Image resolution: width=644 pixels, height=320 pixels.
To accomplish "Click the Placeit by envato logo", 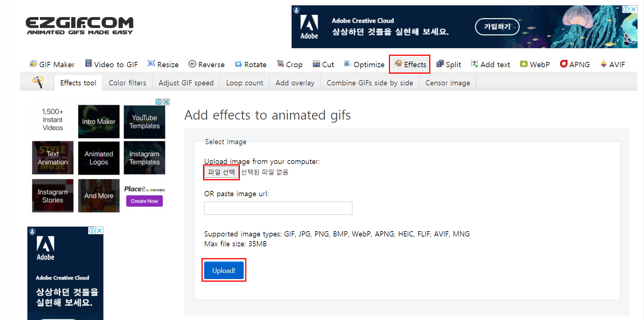I will [x=144, y=189].
